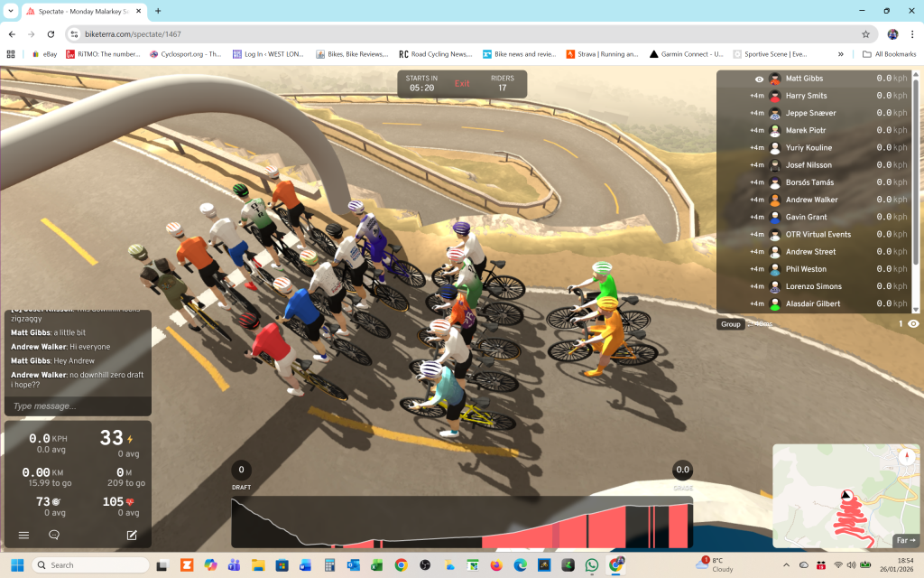
Task: Expand hidden bookmarks overflow chevron
Action: pos(841,54)
